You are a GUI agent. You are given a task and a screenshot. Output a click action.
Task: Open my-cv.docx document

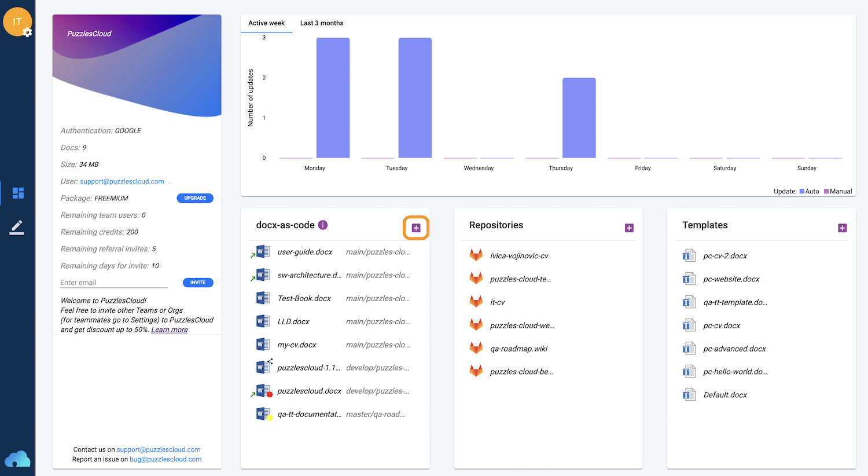tap(297, 345)
